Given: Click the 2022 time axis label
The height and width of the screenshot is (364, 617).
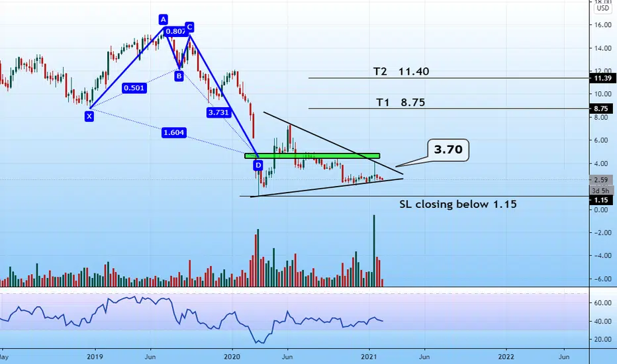Looking at the screenshot, I should (x=506, y=357).
